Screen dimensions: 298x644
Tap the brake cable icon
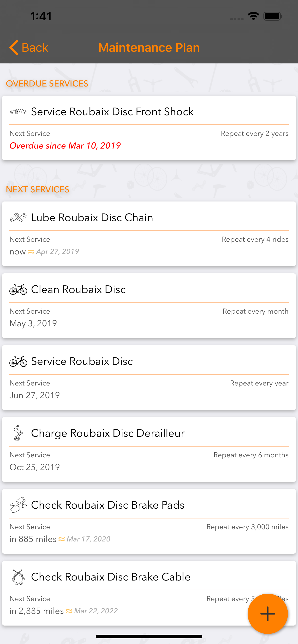[18, 577]
